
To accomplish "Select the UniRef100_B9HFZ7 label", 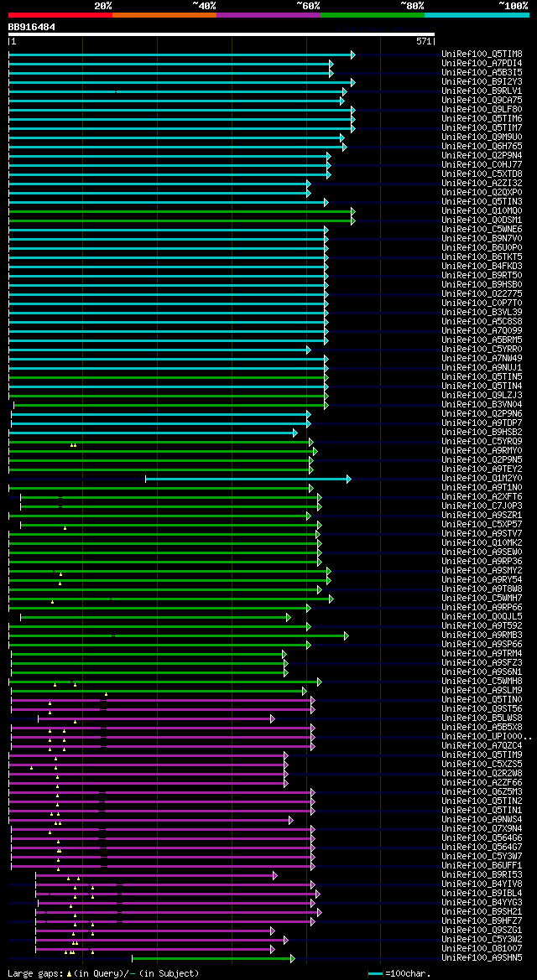I will click(x=482, y=921).
